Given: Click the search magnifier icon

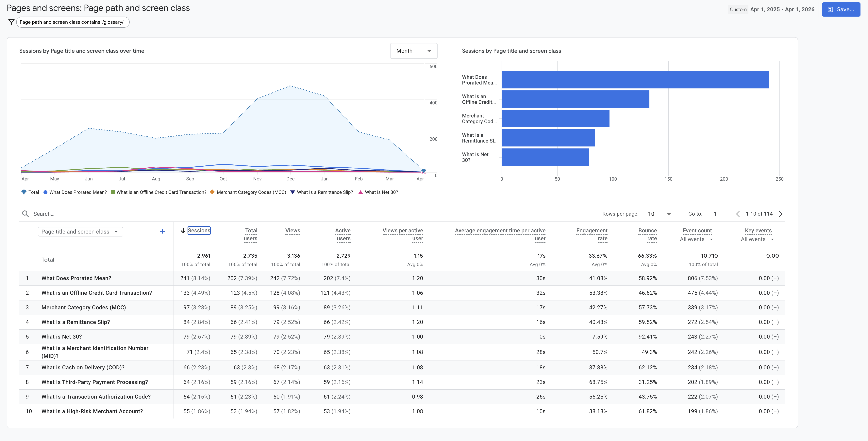Looking at the screenshot, I should tap(25, 214).
